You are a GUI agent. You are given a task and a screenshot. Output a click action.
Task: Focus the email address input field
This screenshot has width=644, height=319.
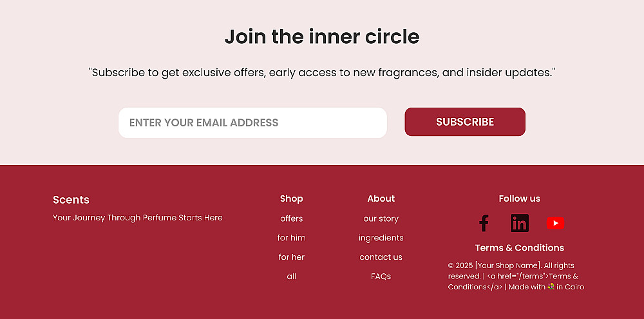pyautogui.click(x=252, y=122)
